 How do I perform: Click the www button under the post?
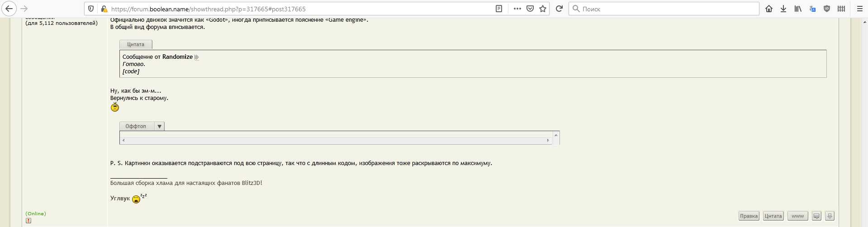click(797, 216)
